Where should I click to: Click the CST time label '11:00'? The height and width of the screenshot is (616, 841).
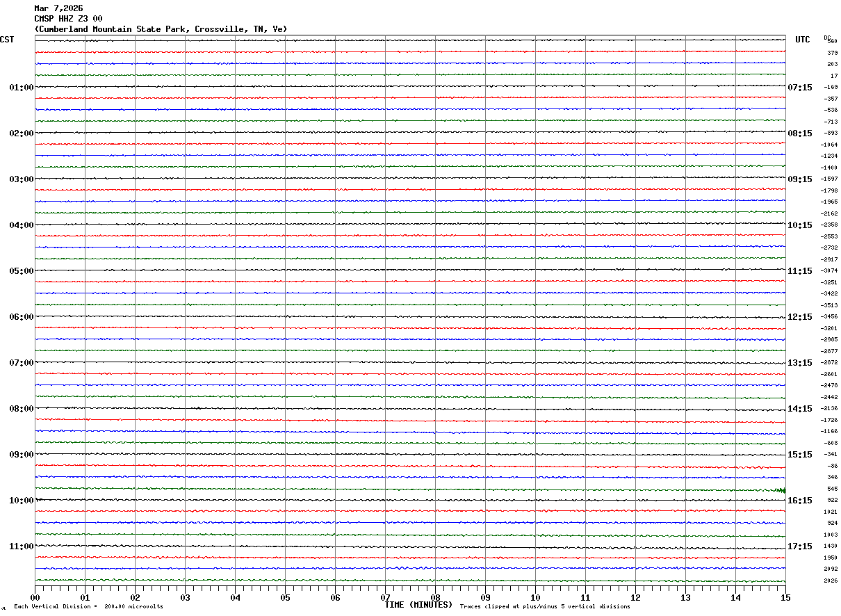pyautogui.click(x=21, y=546)
